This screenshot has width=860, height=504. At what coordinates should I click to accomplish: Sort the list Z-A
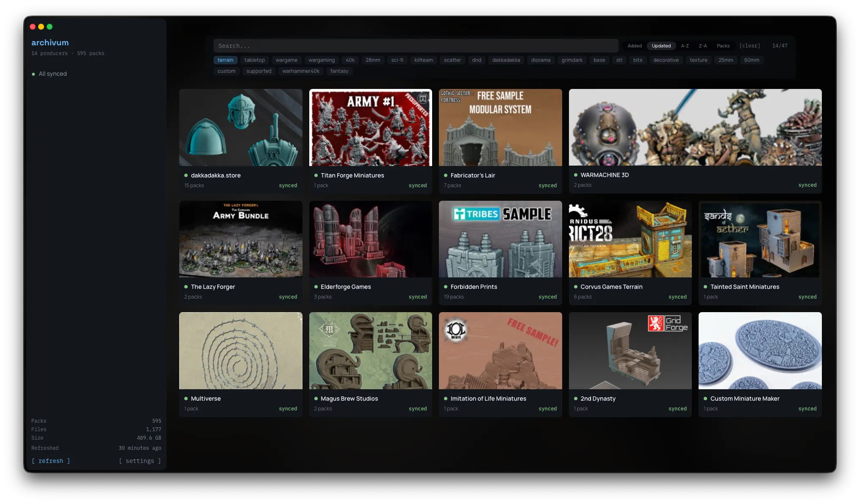[702, 46]
